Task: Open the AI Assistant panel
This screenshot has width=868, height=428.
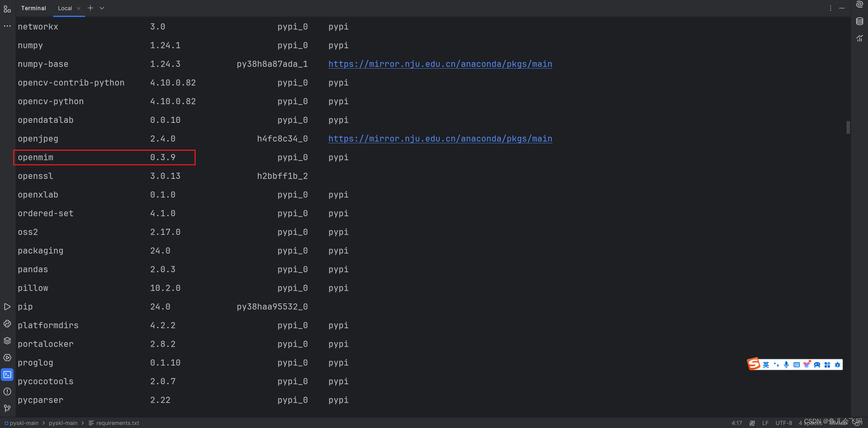Action: coord(860,5)
